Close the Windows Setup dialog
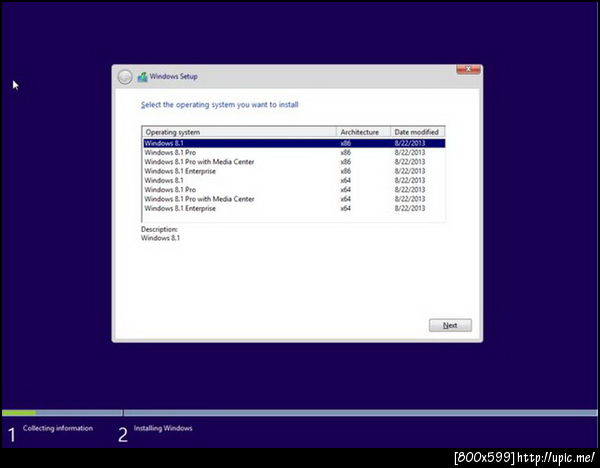600x468 pixels. (468, 69)
